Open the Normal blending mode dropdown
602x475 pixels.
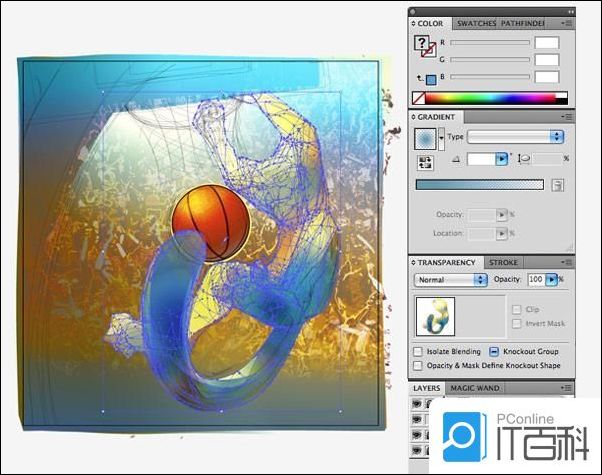coord(451,280)
